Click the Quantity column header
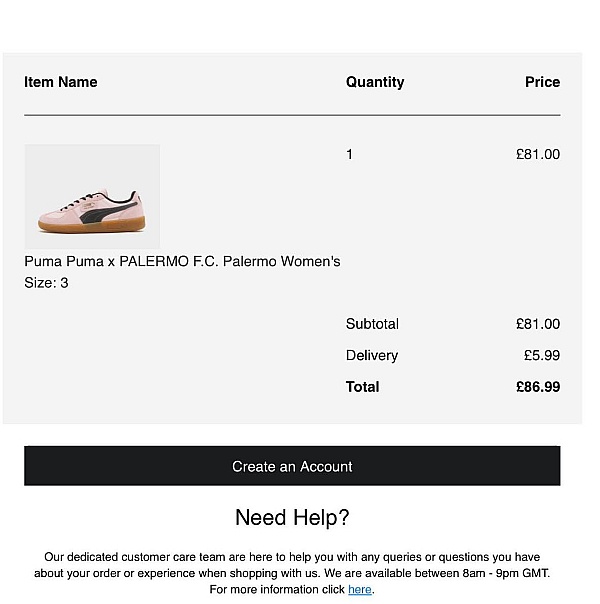600x604 pixels. pyautogui.click(x=375, y=82)
